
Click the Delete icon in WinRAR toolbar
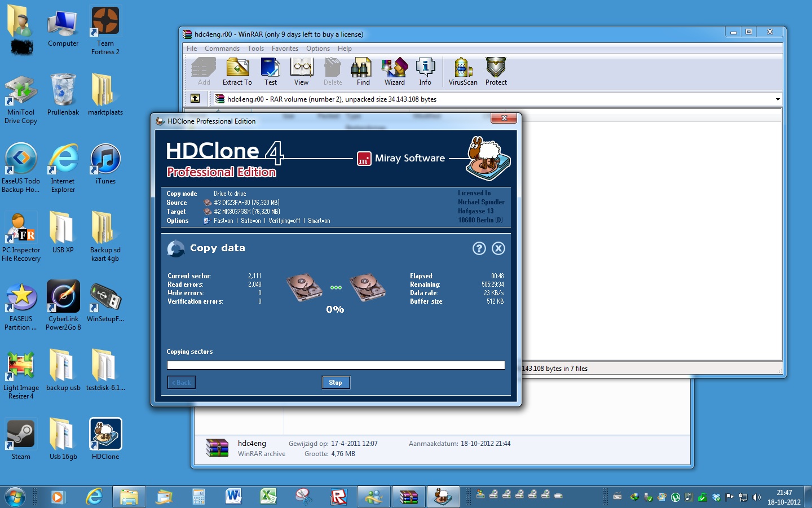pyautogui.click(x=333, y=72)
